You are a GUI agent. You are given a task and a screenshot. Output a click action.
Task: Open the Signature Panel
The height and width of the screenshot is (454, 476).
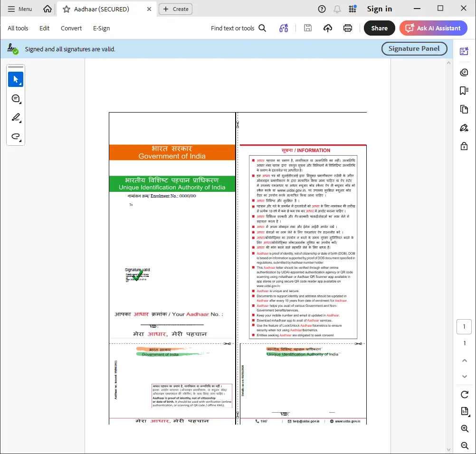(414, 48)
